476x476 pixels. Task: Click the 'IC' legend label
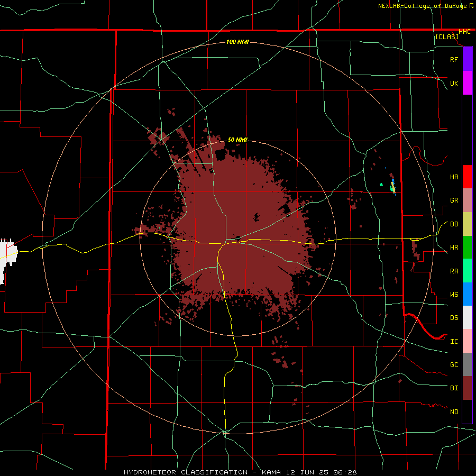pos(454,342)
